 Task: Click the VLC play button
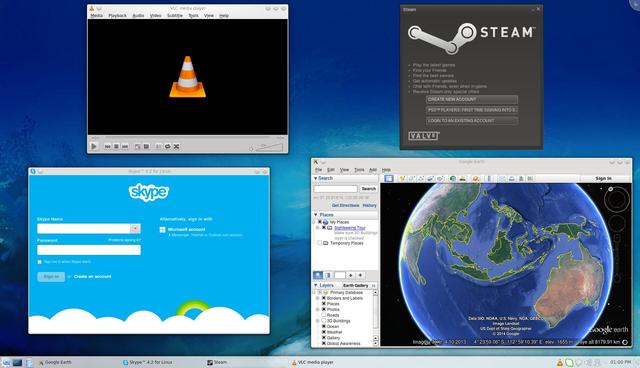[x=94, y=146]
